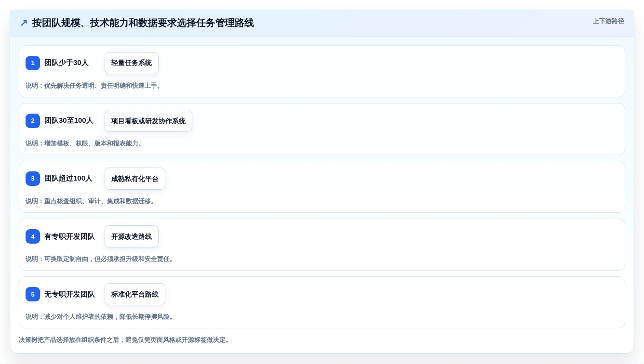644x364 pixels.
Task: Click step number badge 2
Action: pyautogui.click(x=33, y=121)
